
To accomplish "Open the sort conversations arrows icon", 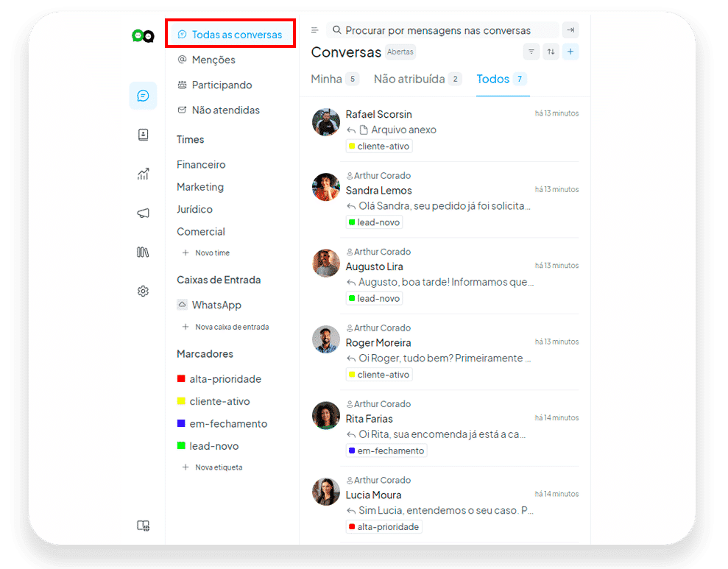I will click(551, 52).
